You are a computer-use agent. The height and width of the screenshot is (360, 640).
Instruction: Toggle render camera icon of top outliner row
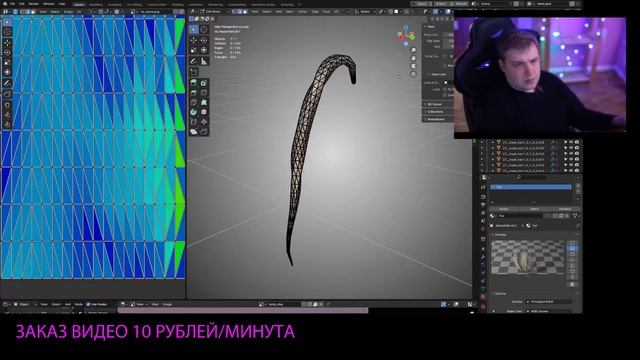click(577, 142)
